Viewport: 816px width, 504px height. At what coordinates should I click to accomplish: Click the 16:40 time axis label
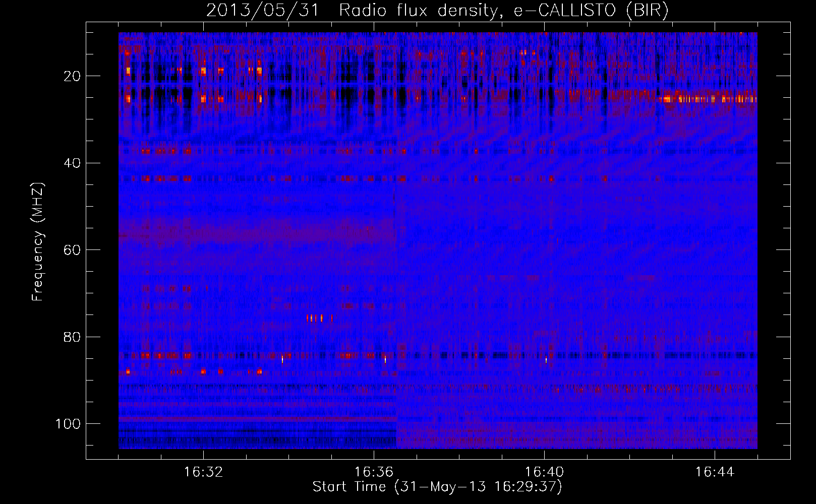544,472
